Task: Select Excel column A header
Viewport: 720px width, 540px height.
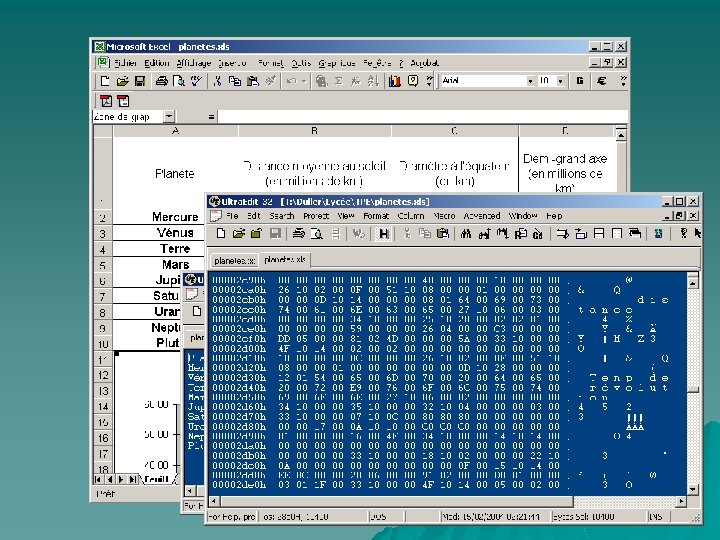Action: click(175, 131)
